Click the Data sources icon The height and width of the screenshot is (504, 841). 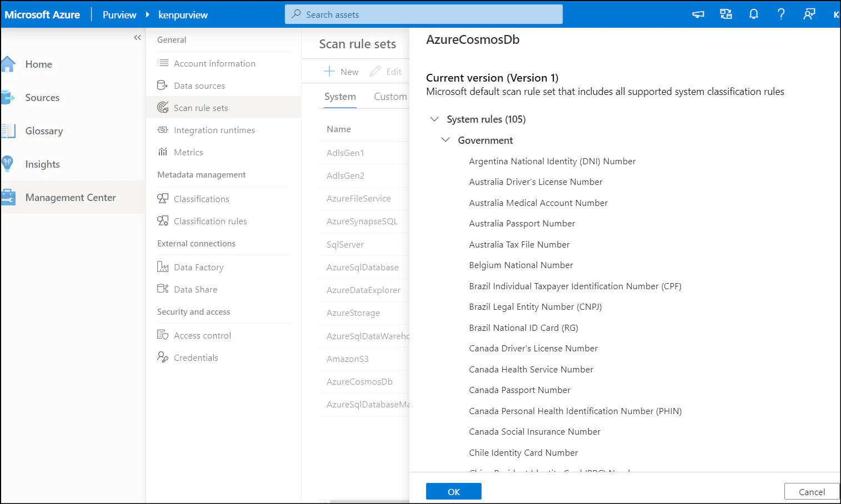coord(163,85)
